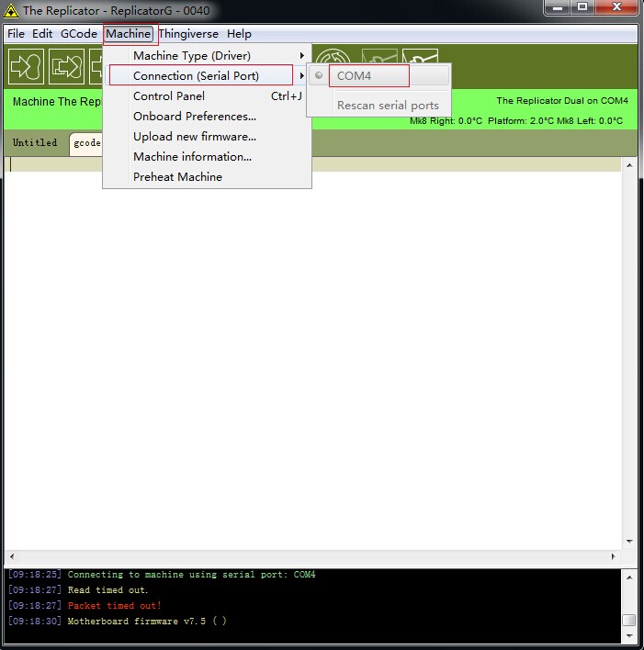Click the console scrollbar up arrow
Screen dimensions: 644x650
pyautogui.click(x=629, y=577)
